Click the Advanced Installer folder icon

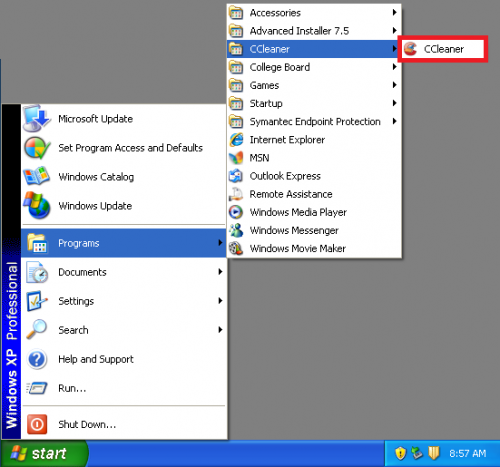click(236, 31)
